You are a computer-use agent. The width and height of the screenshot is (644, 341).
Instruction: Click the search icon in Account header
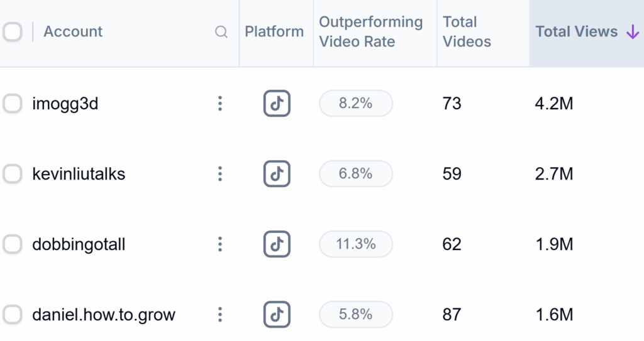click(x=221, y=32)
